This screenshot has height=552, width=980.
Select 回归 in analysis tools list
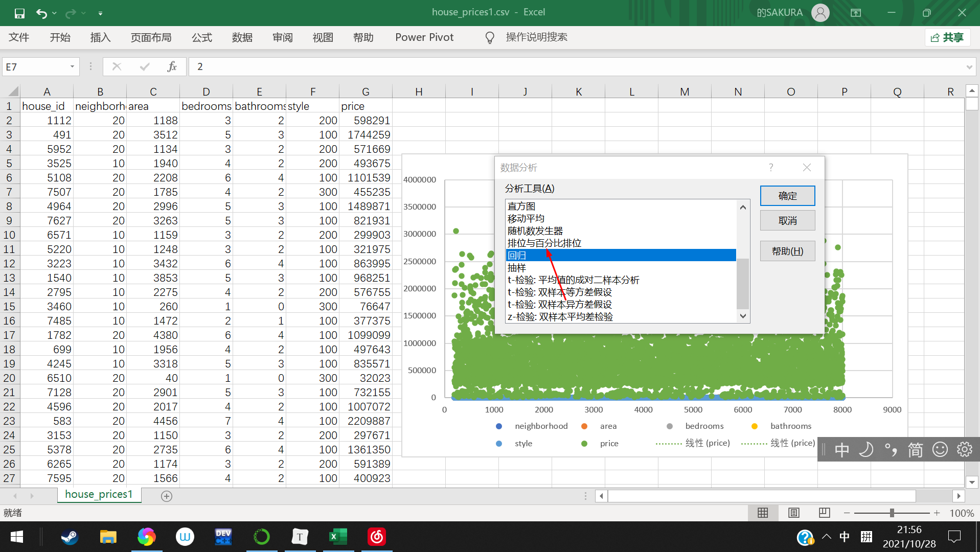tap(621, 256)
